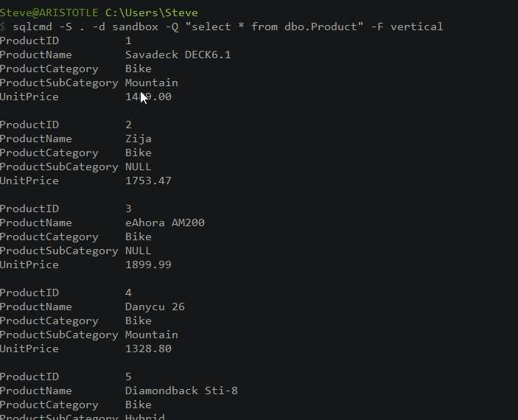The width and height of the screenshot is (518, 420).
Task: Click the unit price 1753.47
Action: (x=148, y=181)
